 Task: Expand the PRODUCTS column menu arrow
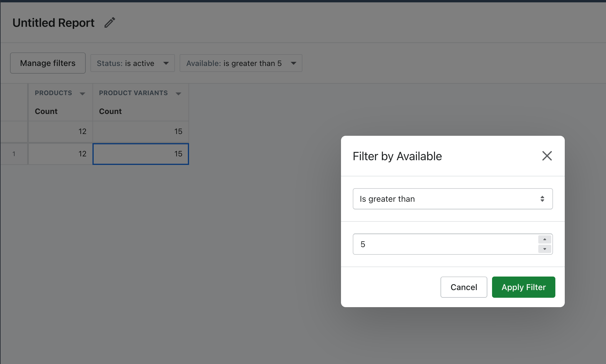[x=82, y=94]
